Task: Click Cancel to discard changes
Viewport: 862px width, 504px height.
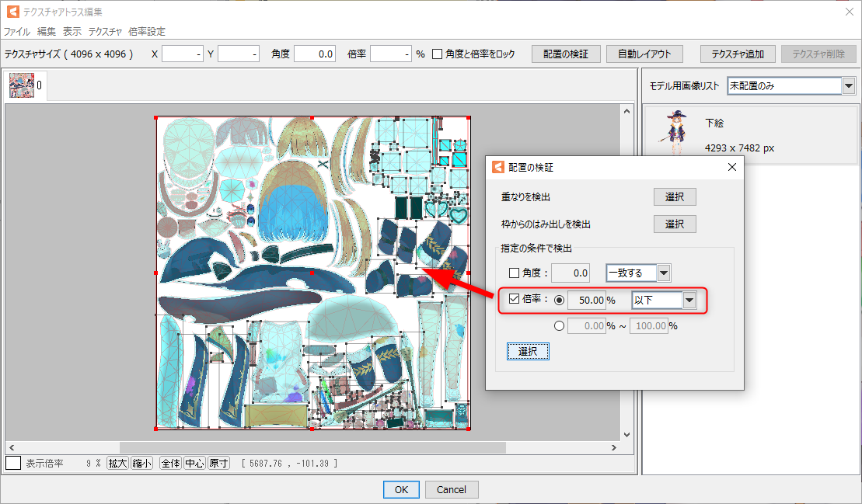Action: (452, 490)
